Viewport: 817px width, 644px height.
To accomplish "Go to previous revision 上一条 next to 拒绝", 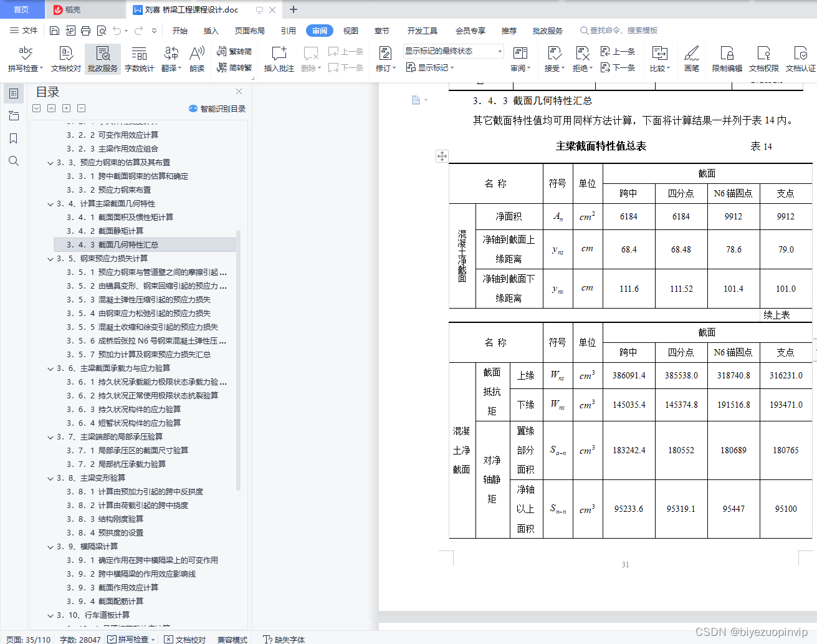I will 618,52.
